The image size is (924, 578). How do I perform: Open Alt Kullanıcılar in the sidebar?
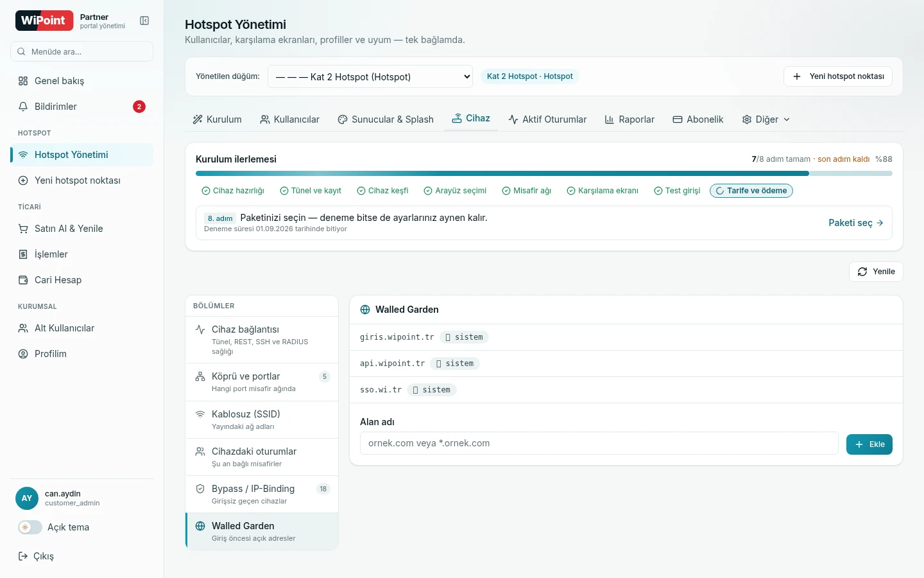[81, 328]
